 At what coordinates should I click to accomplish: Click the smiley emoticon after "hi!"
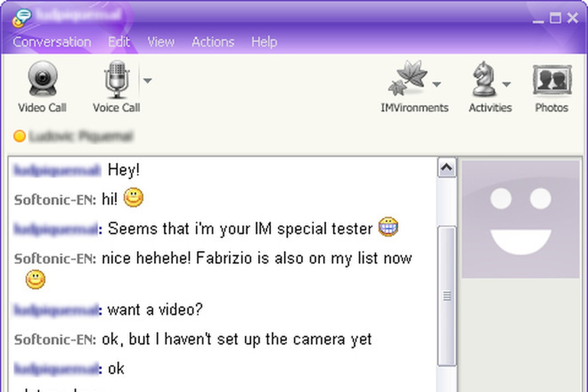133,197
